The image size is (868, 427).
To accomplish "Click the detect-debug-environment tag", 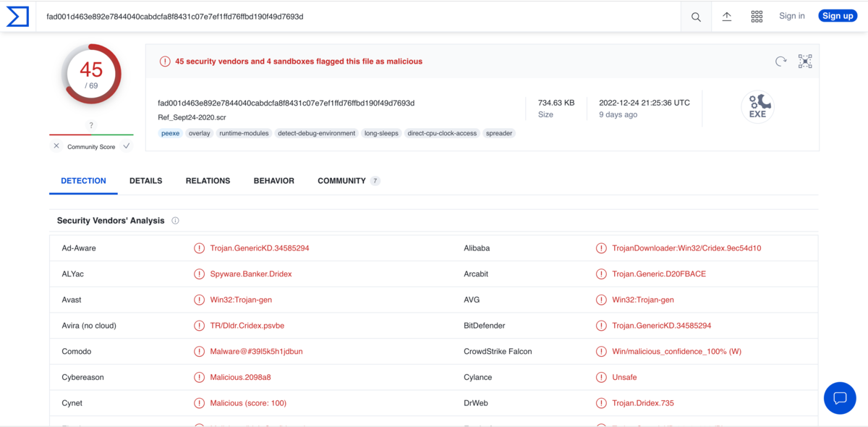I will pyautogui.click(x=317, y=133).
